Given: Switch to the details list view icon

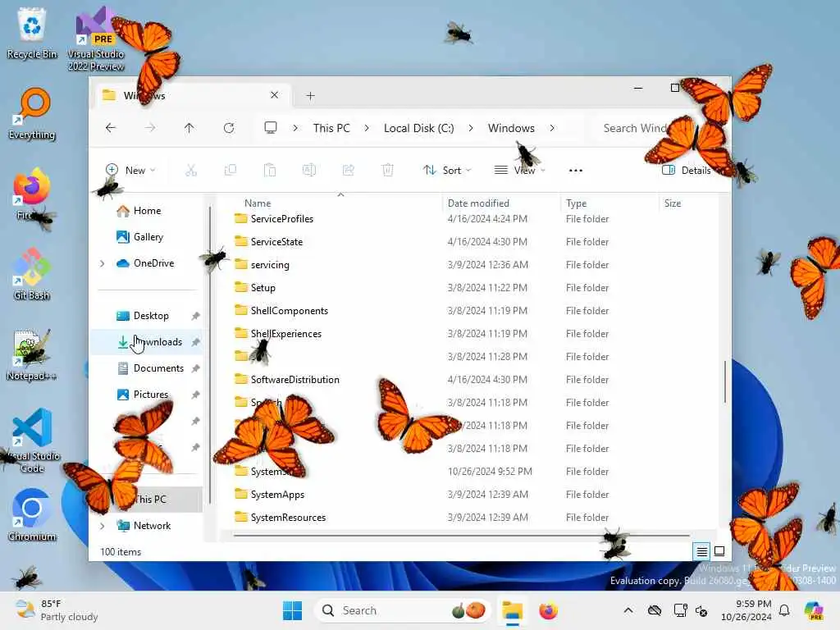Looking at the screenshot, I should click(702, 551).
